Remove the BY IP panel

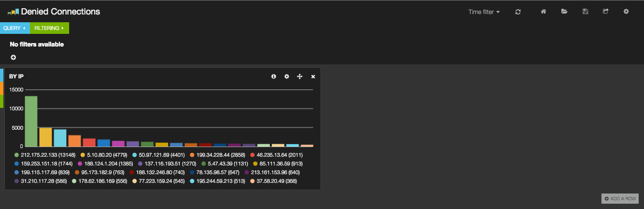pos(313,76)
